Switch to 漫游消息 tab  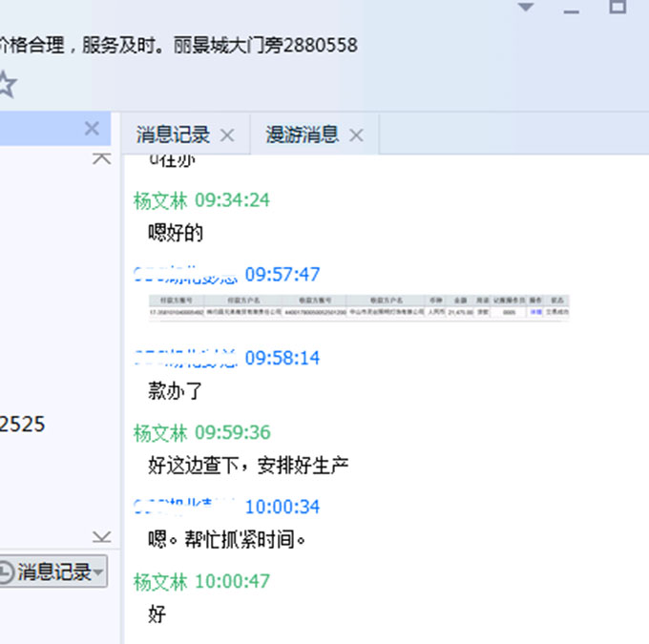click(x=302, y=135)
